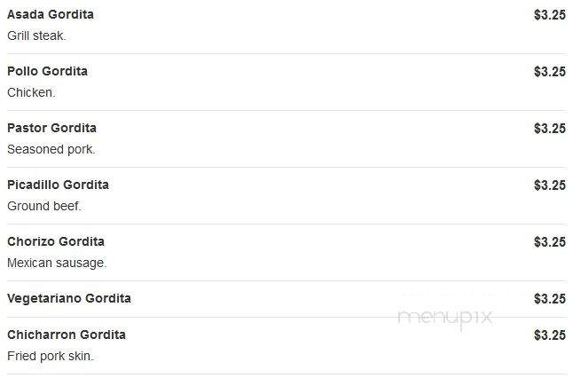The image size is (588, 378).
Task: Click the 'Fried pork skin.' description
Action: (51, 356)
